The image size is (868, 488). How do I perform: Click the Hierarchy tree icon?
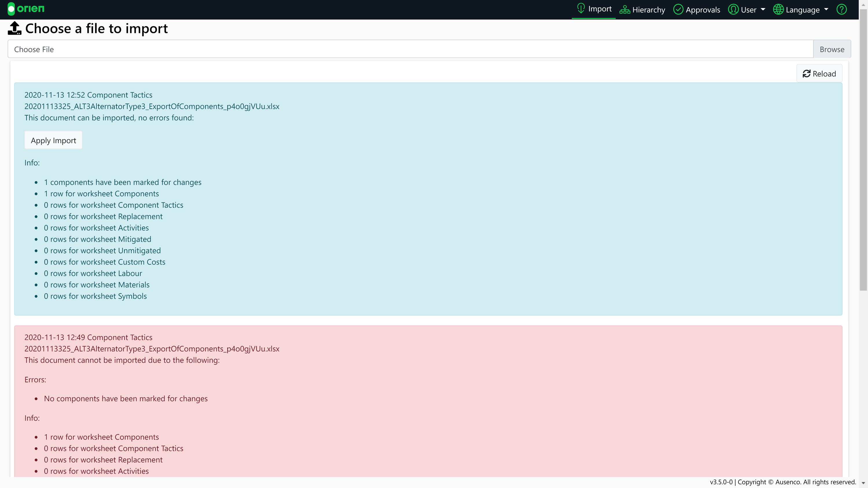(624, 10)
